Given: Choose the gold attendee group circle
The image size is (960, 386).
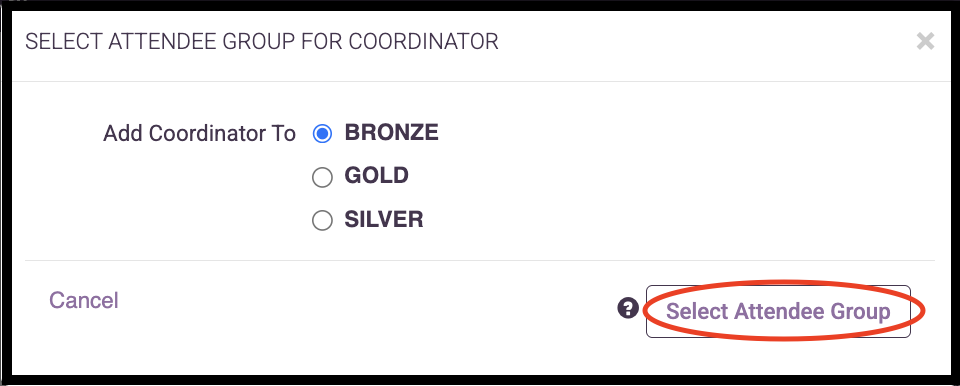Looking at the screenshot, I should click(322, 178).
